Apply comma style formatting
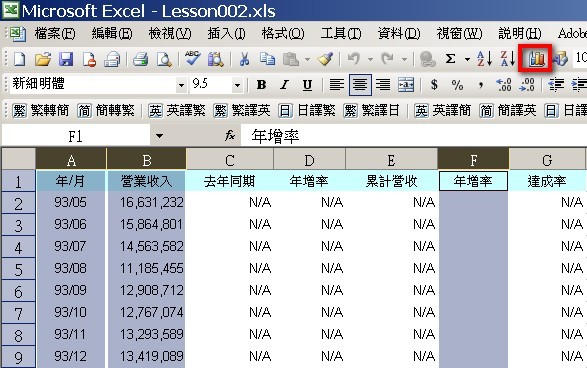The width and height of the screenshot is (587, 368). 480,85
